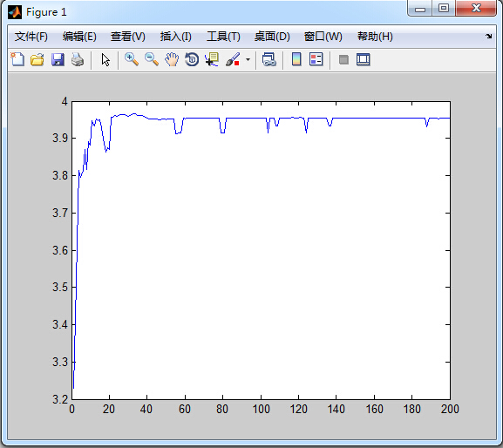Open a file with the folder icon

pos(37,59)
